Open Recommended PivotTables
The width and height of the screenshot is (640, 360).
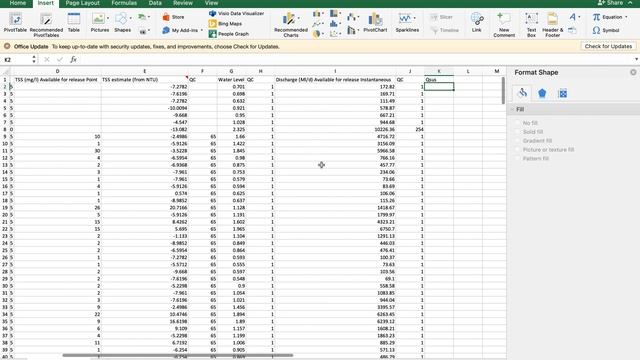pos(46,24)
